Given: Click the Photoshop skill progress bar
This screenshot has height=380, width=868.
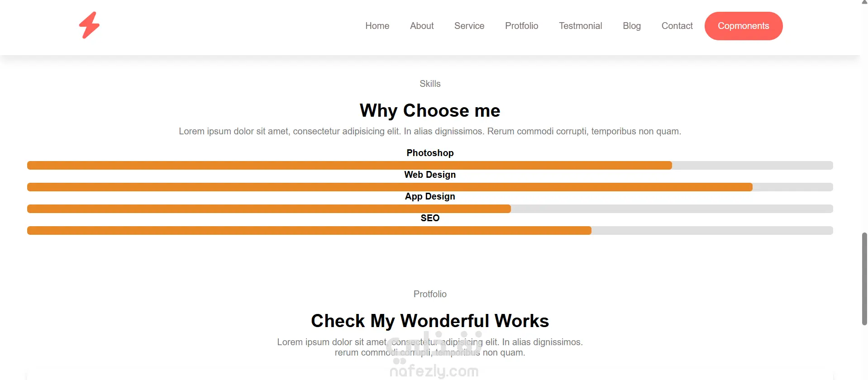Looking at the screenshot, I should point(430,166).
